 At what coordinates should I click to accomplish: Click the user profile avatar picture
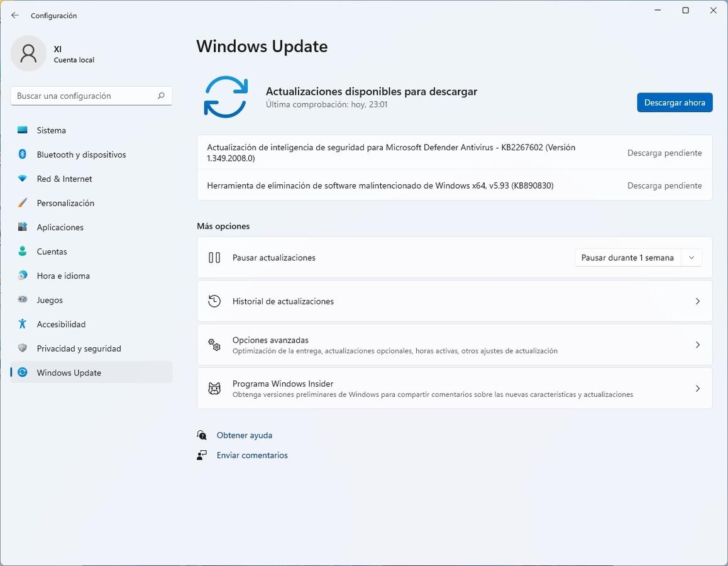pyautogui.click(x=28, y=53)
